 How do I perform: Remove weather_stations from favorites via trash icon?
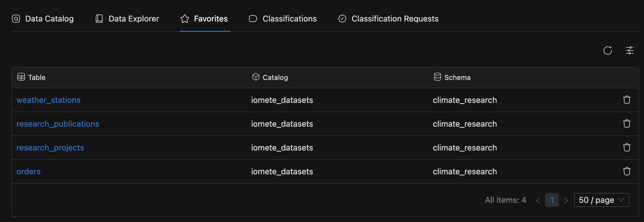click(627, 100)
